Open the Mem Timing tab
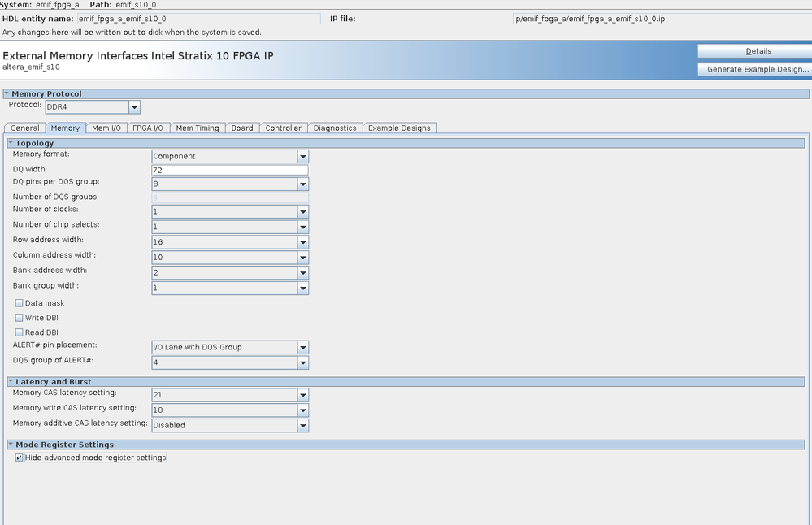Image resolution: width=812 pixels, height=525 pixels. 198,128
